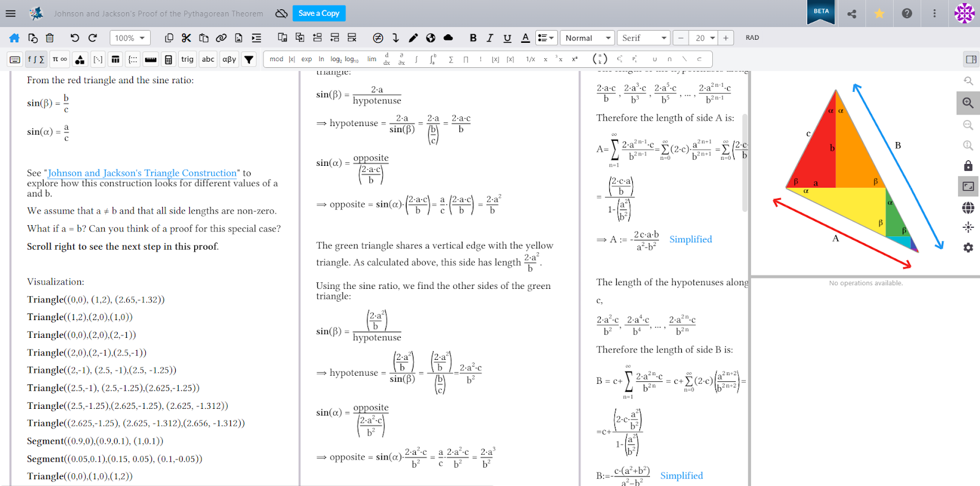The height and width of the screenshot is (486, 980).
Task: Open Johnson and Jackson's Triangle Construction link
Action: pyautogui.click(x=142, y=173)
